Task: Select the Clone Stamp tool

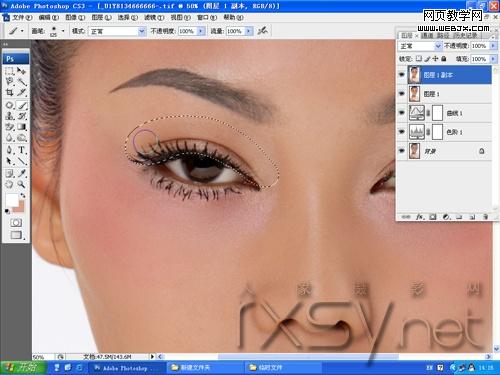Action: coord(9,116)
